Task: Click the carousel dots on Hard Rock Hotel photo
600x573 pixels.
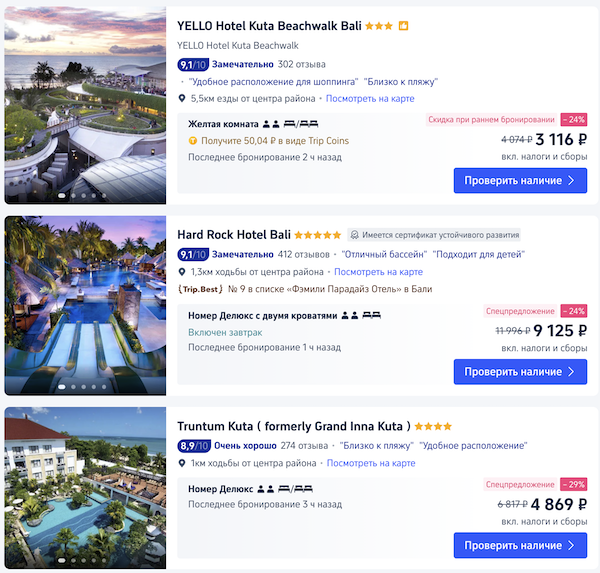Action: tap(85, 386)
